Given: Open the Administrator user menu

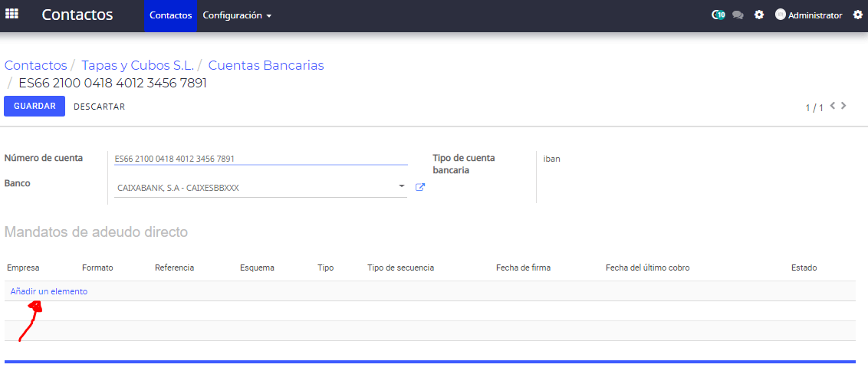Looking at the screenshot, I should pos(809,15).
